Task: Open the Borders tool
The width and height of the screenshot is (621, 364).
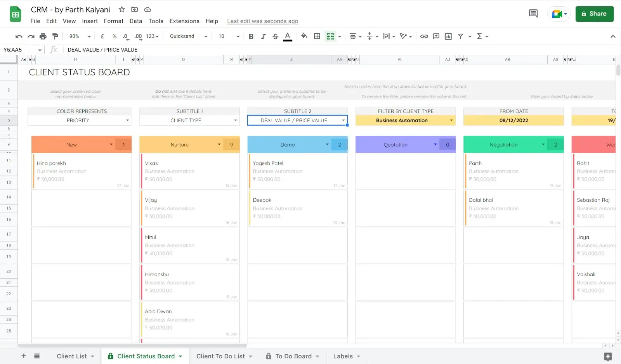Action: 317,36
